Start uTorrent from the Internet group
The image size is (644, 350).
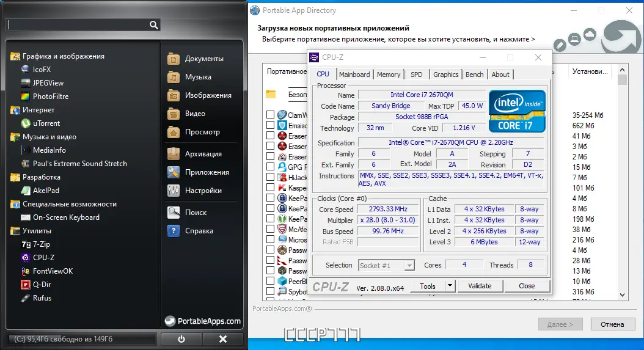pos(46,123)
